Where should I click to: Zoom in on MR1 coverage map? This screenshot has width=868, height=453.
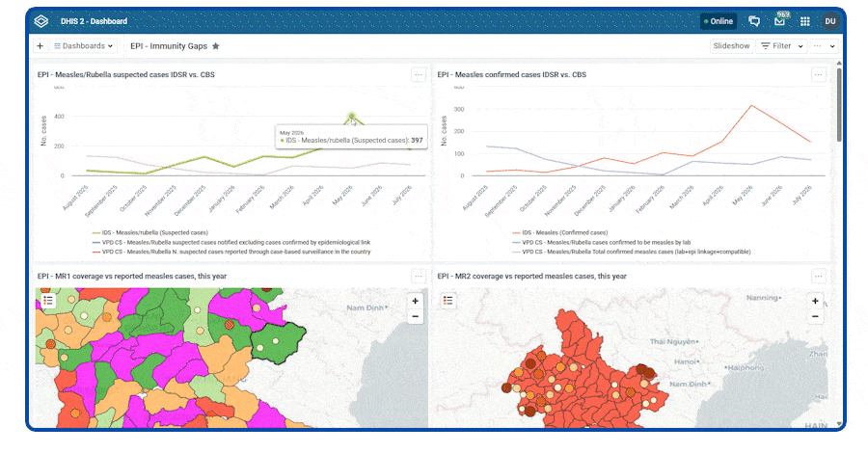click(x=415, y=301)
